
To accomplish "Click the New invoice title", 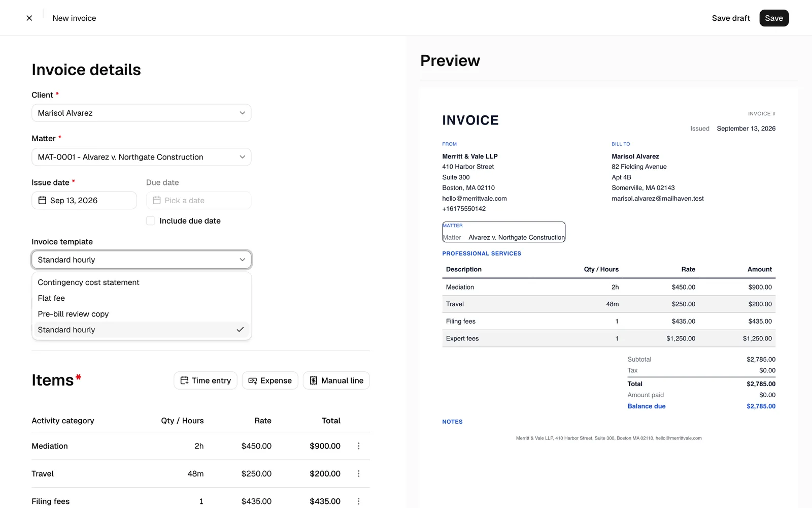I will coord(74,18).
